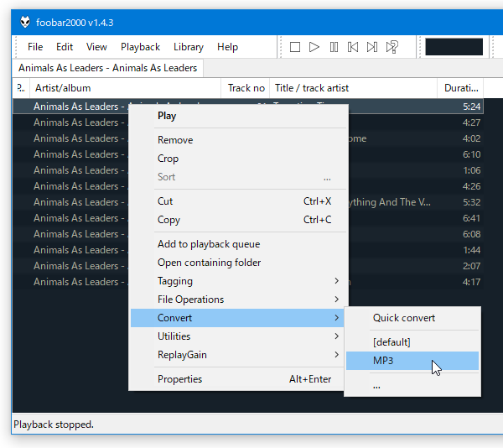Click the Pause button in toolbar
This screenshot has height=448, width=503.
pyautogui.click(x=334, y=47)
